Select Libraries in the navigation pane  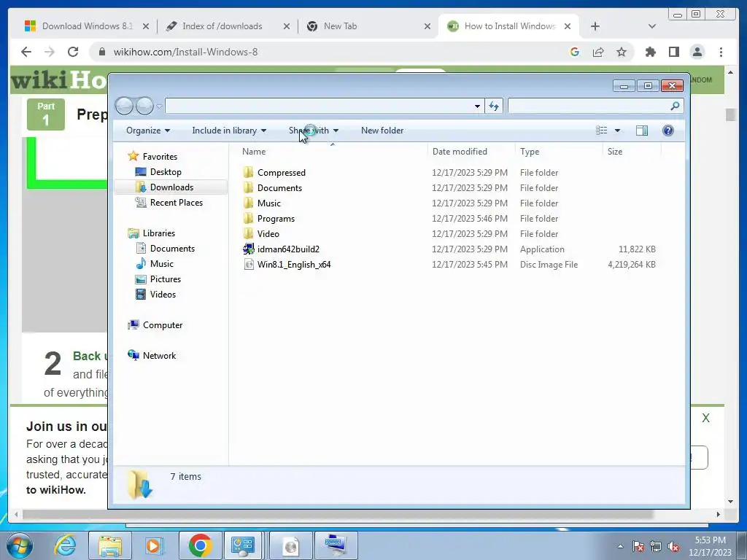pyautogui.click(x=158, y=233)
